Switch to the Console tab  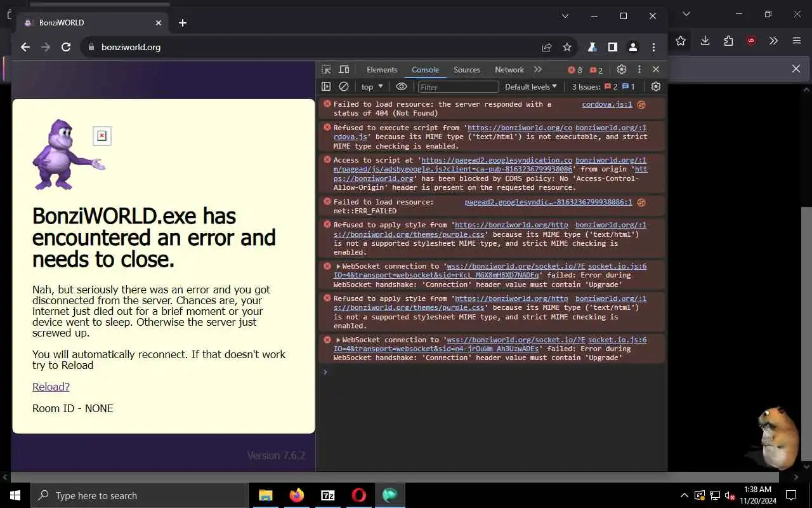[425, 70]
